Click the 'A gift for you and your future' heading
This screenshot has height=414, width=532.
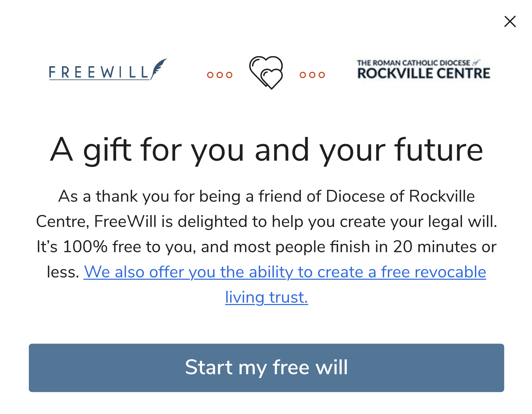click(266, 150)
